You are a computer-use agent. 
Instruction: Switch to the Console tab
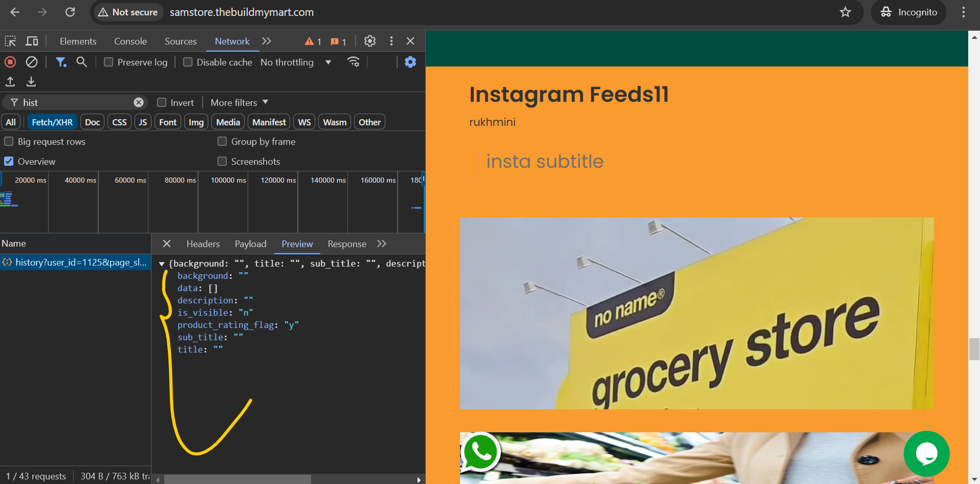tap(130, 41)
